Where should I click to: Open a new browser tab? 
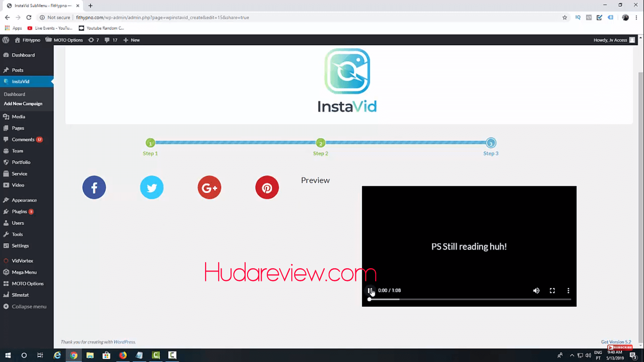[91, 6]
